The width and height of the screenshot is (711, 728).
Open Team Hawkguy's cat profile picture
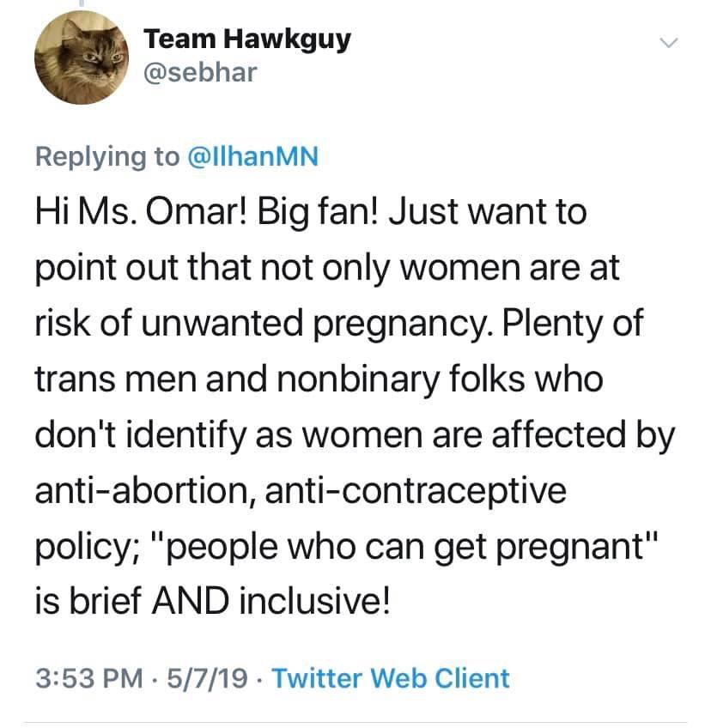pyautogui.click(x=82, y=58)
